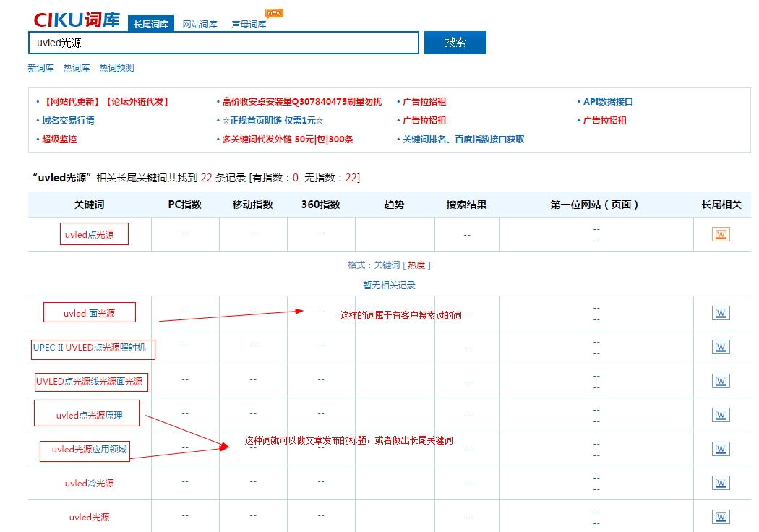The width and height of the screenshot is (759, 532).
Task: Focus the keyword search input field
Action: (x=223, y=43)
